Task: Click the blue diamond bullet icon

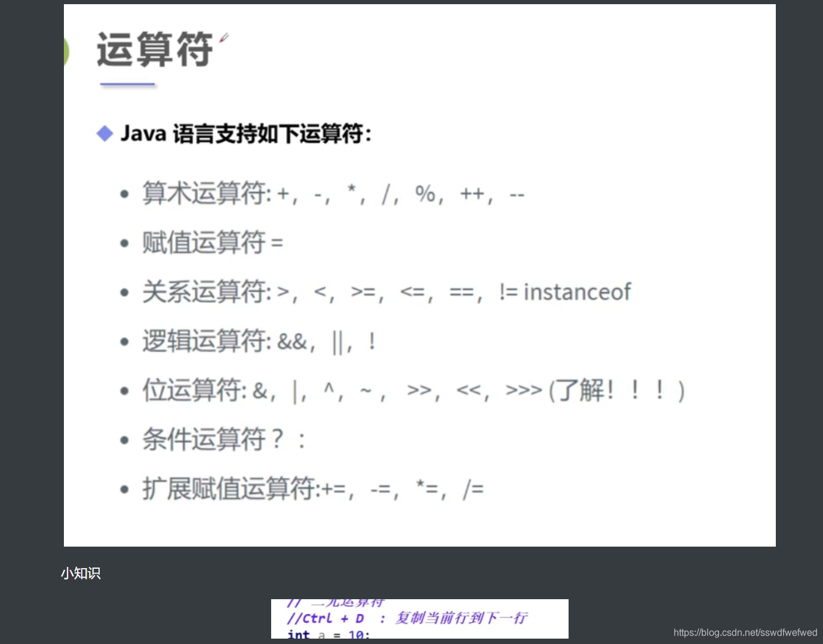Action: coord(105,133)
